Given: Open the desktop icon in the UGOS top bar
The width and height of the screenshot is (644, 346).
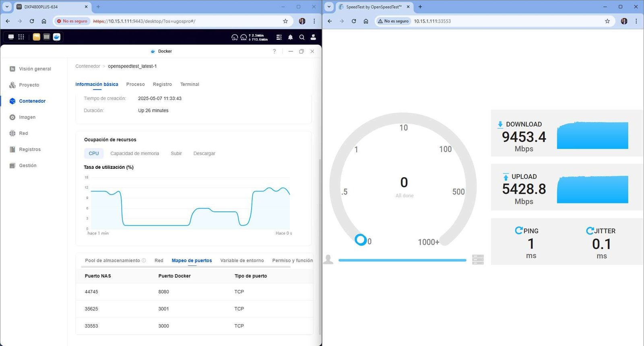Looking at the screenshot, I should tap(11, 37).
